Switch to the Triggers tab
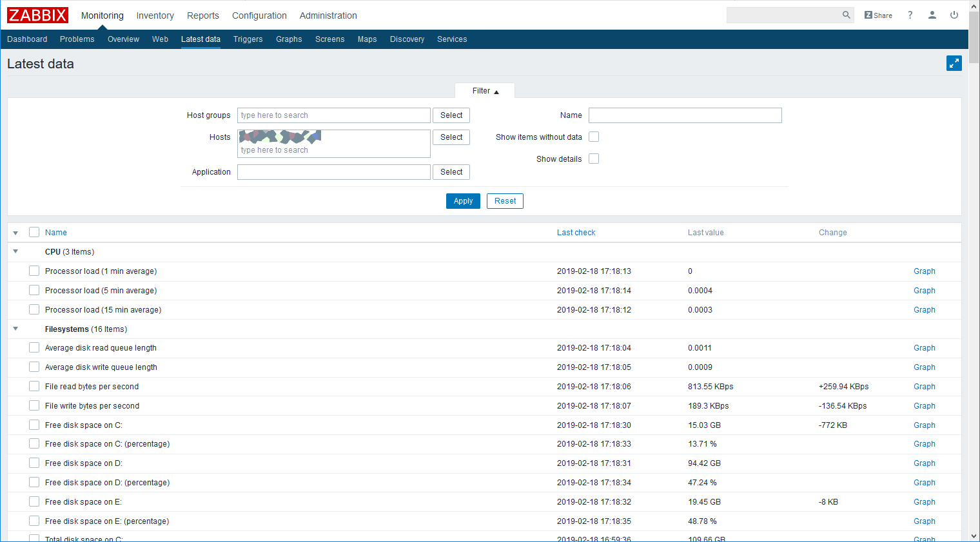The image size is (980, 542). pos(248,39)
